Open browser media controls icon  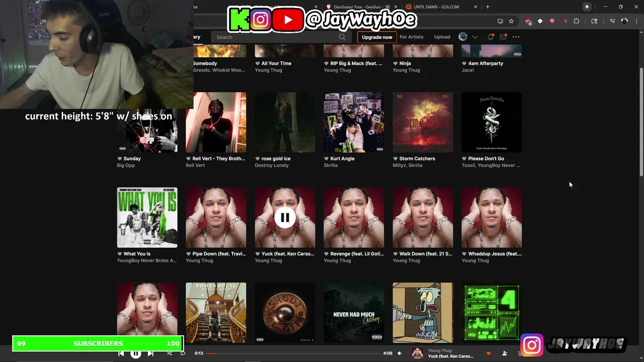(x=612, y=21)
